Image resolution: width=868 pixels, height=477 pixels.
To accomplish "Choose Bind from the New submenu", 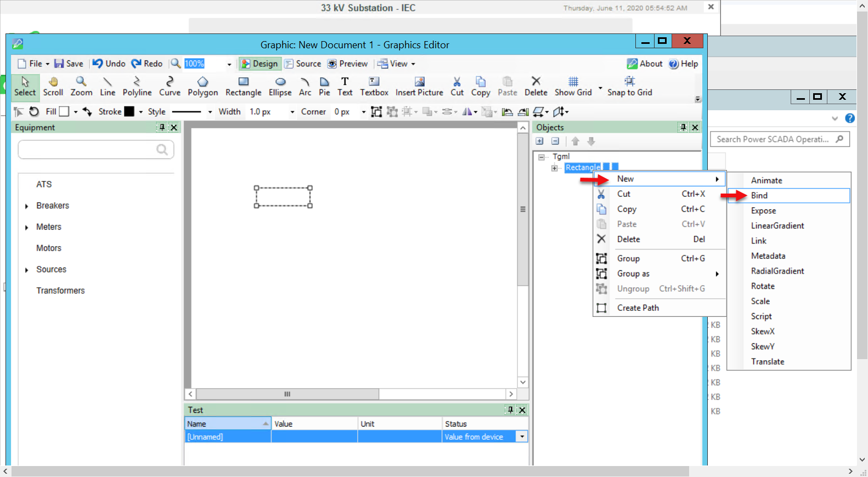I will coord(759,196).
